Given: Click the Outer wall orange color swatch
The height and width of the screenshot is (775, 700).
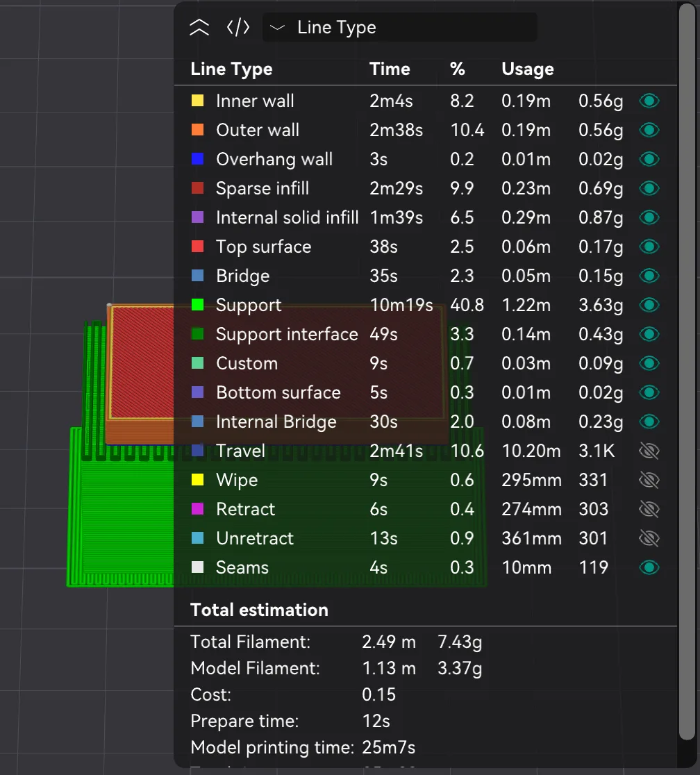Looking at the screenshot, I should tap(198, 130).
